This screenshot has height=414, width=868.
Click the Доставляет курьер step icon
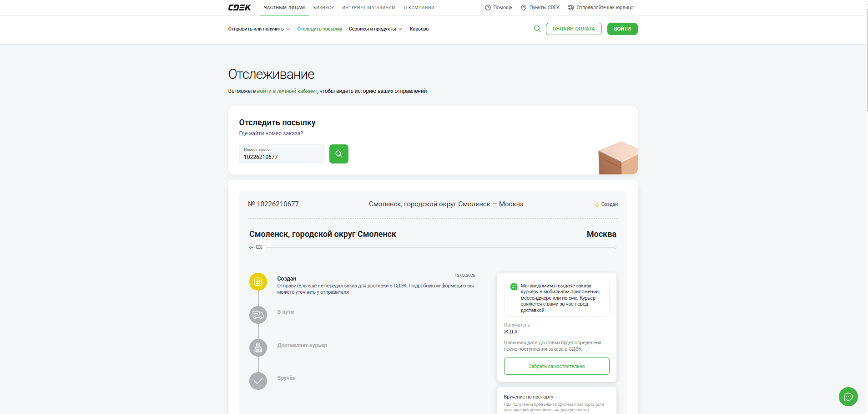[x=258, y=348]
